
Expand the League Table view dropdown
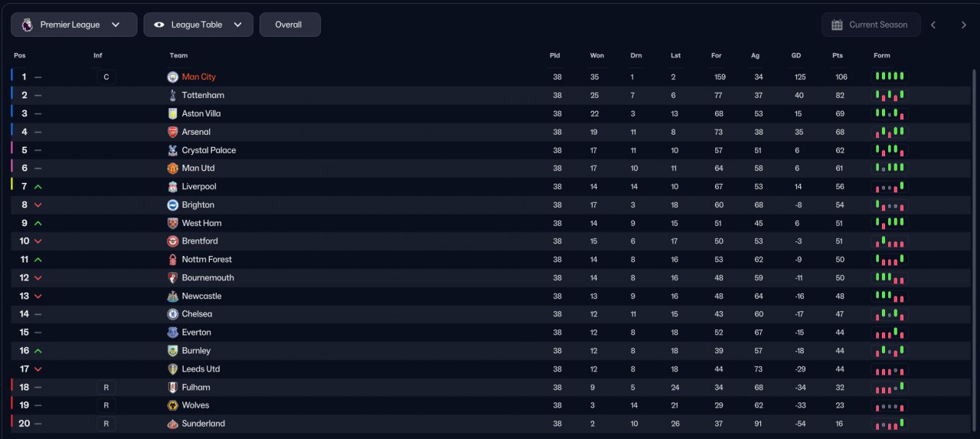[198, 25]
